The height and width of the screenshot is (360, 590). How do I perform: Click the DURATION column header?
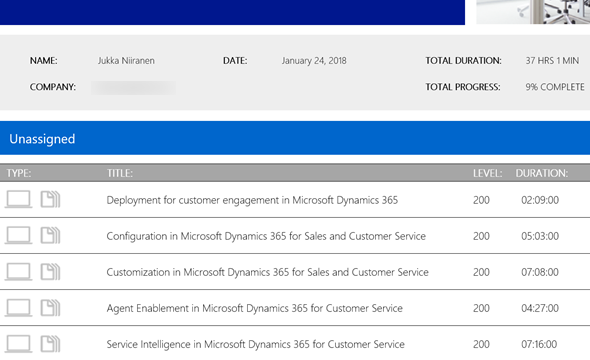541,173
